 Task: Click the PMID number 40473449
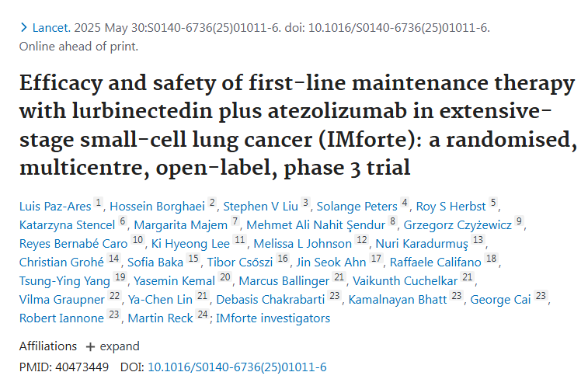point(82,367)
